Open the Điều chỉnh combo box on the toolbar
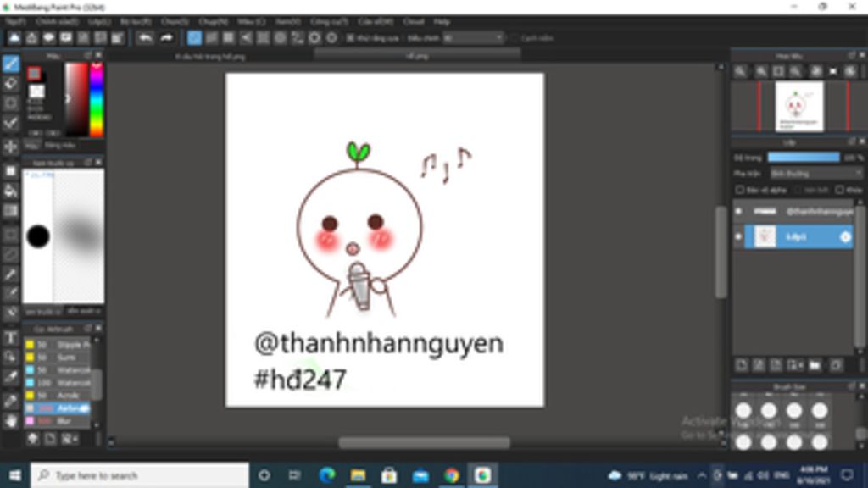868x488 pixels. pos(470,38)
